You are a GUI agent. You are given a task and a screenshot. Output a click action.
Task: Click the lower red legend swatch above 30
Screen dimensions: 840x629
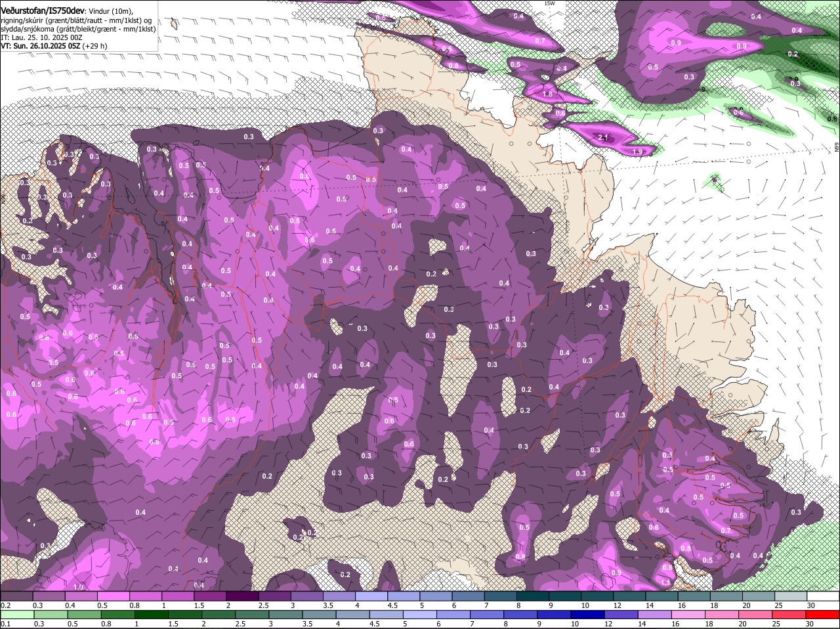[x=823, y=615]
